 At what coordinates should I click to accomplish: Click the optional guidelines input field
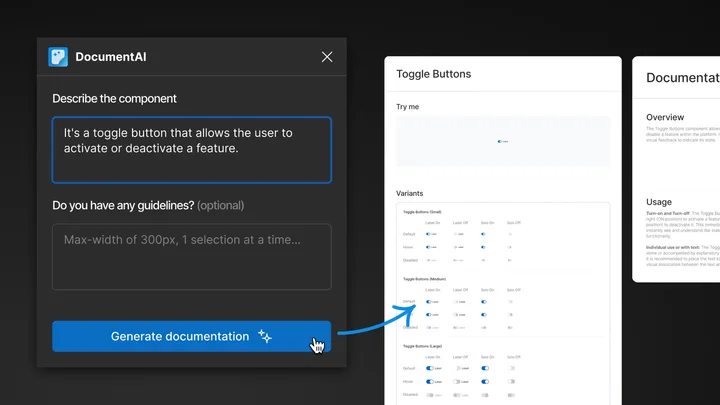tap(191, 257)
